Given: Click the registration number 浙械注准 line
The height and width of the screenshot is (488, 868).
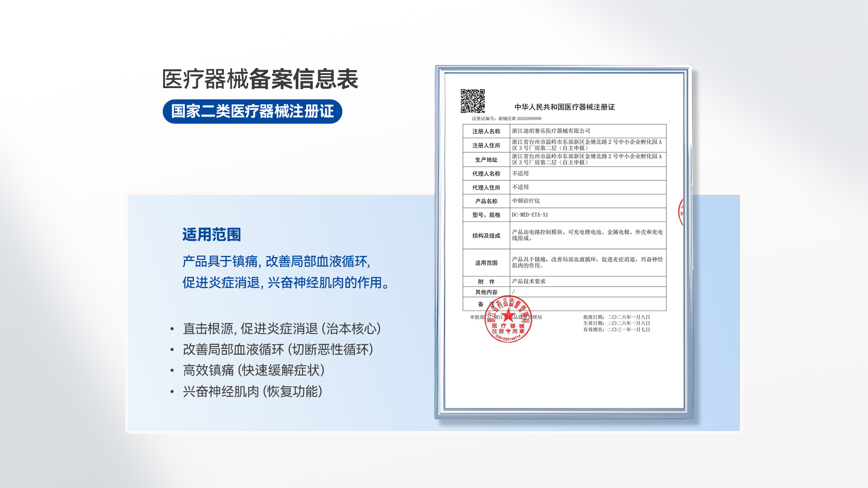Looking at the screenshot, I should [506, 119].
